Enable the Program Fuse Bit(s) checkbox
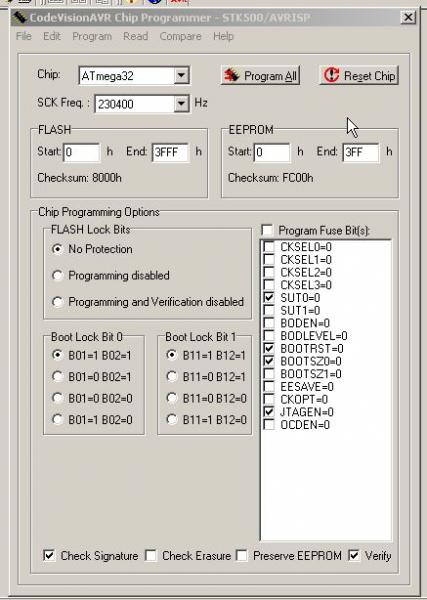This screenshot has width=427, height=600. (267, 230)
